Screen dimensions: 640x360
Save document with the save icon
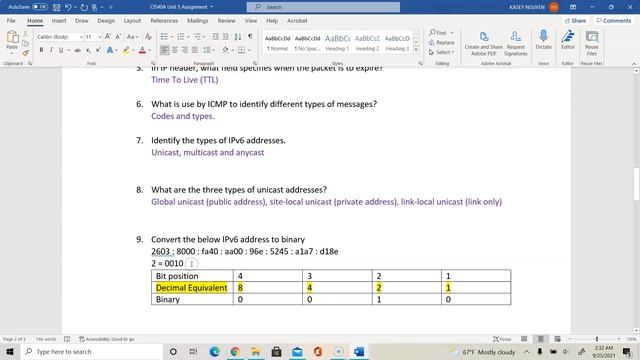coord(57,7)
